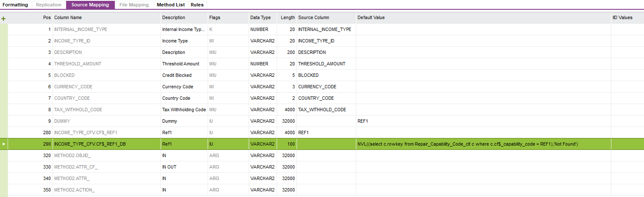The image size is (644, 197).
Task: Click the Default Value column header
Action: click(x=371, y=18)
